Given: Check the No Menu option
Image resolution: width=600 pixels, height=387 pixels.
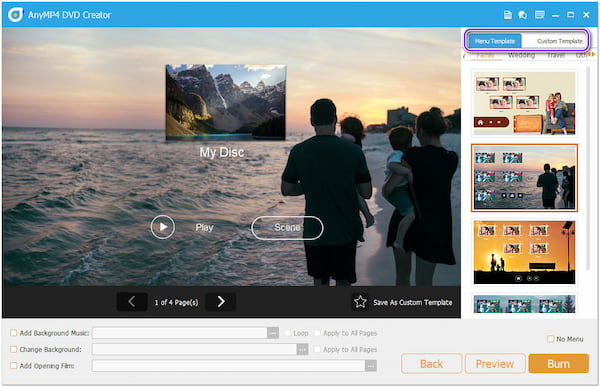Looking at the screenshot, I should (550, 339).
